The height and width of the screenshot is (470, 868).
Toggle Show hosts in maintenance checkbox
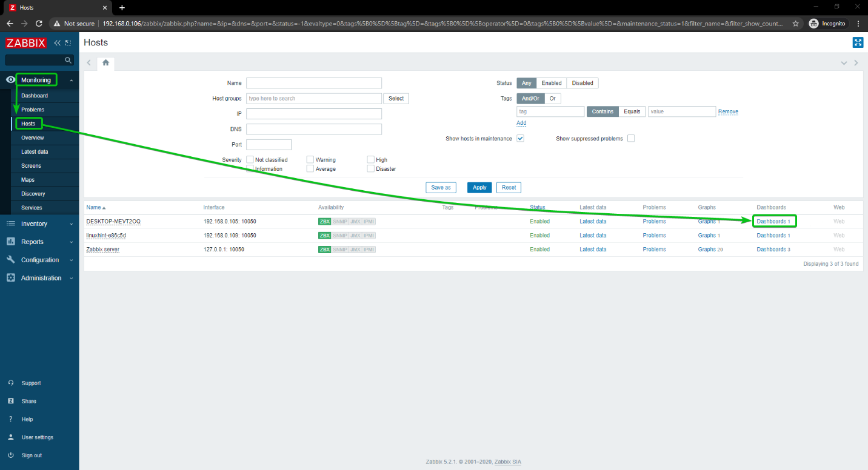coord(520,139)
